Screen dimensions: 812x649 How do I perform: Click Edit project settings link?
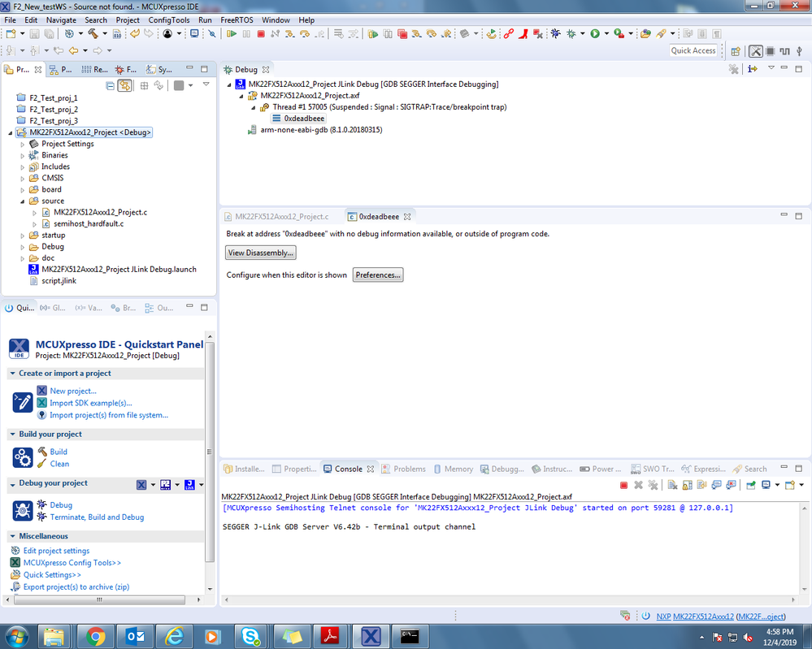tap(56, 550)
